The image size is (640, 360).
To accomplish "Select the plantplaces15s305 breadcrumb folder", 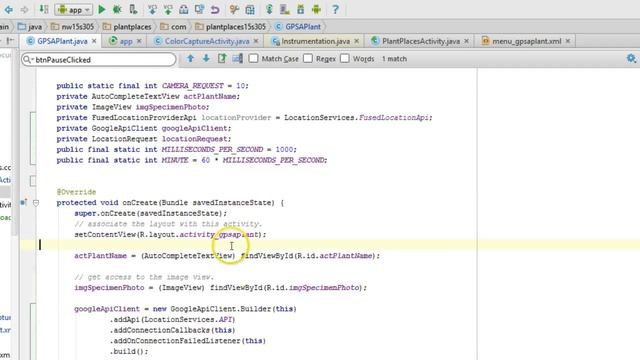I will [231, 27].
